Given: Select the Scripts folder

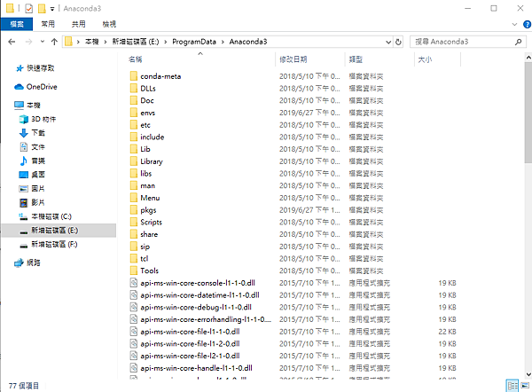Looking at the screenshot, I should click(151, 223).
